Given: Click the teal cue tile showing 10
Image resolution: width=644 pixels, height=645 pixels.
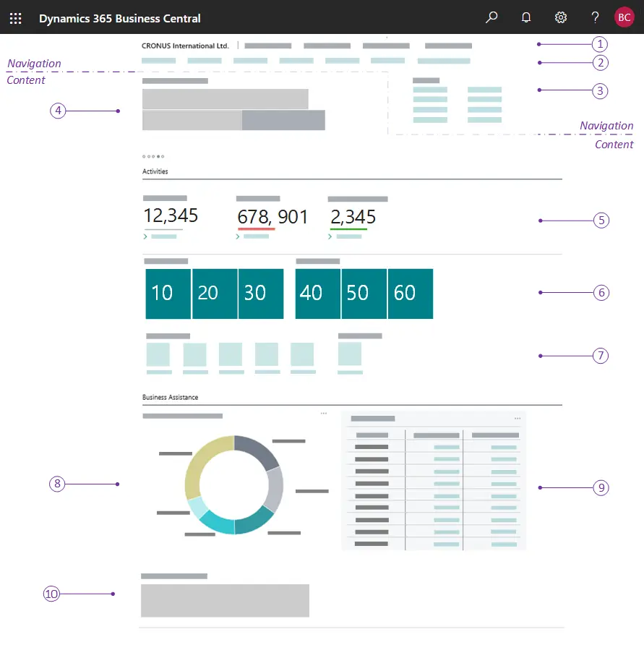Looking at the screenshot, I should point(168,294).
